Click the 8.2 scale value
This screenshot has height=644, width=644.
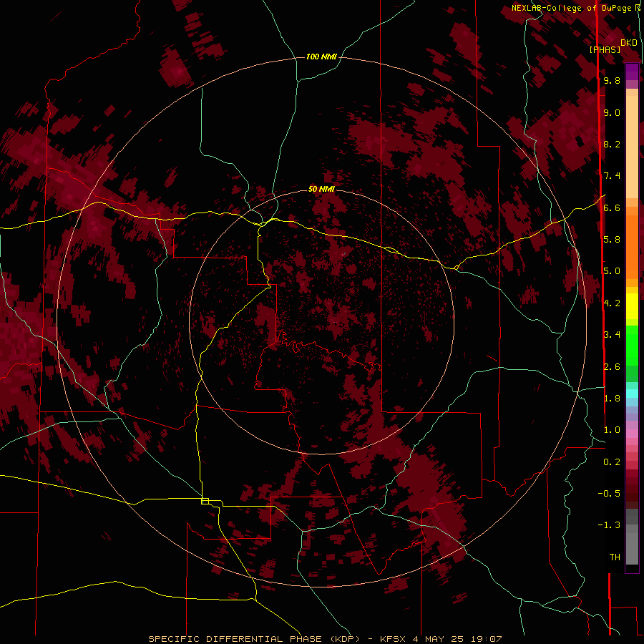click(612, 145)
